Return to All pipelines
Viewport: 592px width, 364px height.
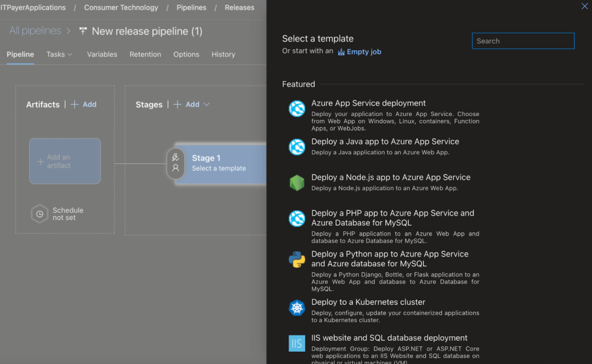[35, 31]
